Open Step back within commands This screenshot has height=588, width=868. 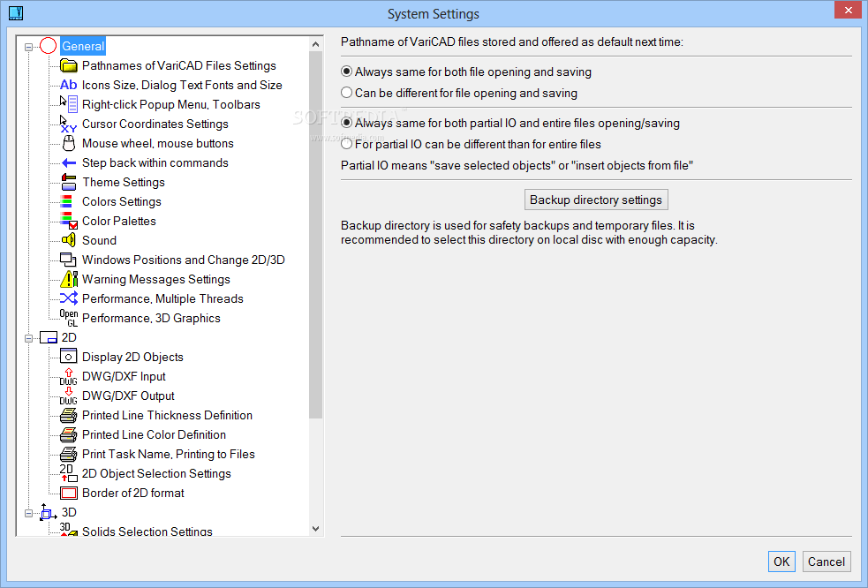[x=155, y=162]
